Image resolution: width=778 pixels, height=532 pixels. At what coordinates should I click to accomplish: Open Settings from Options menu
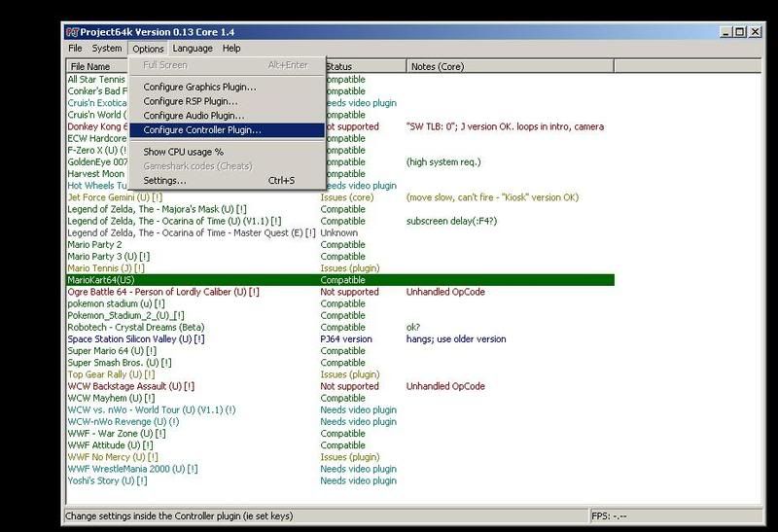pos(228,181)
